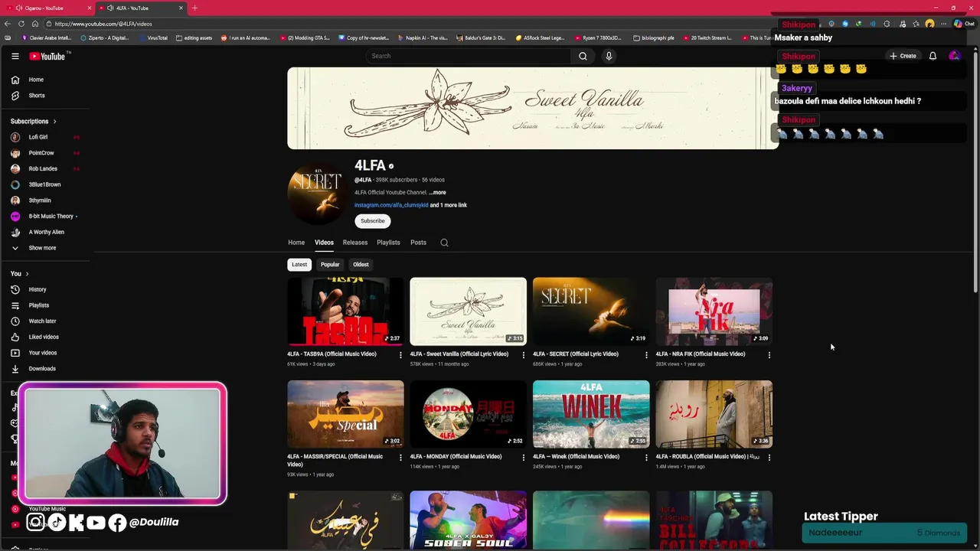Open 3Blue1Brown subscription
980x551 pixels.
pyautogui.click(x=36, y=184)
